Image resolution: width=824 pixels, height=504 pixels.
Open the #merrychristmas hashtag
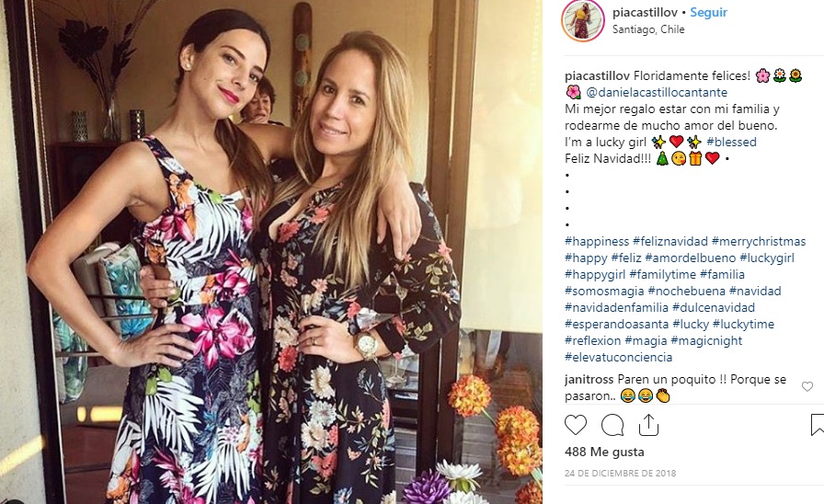[x=759, y=241]
